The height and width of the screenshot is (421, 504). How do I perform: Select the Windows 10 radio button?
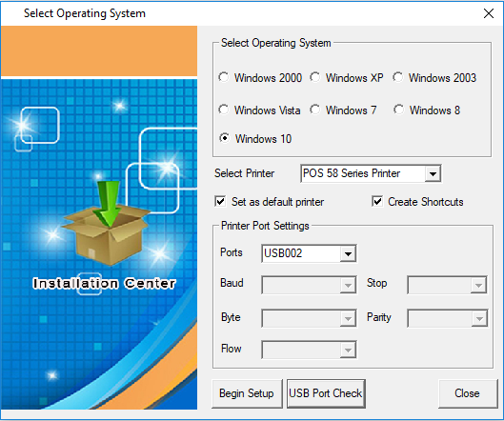click(x=224, y=138)
